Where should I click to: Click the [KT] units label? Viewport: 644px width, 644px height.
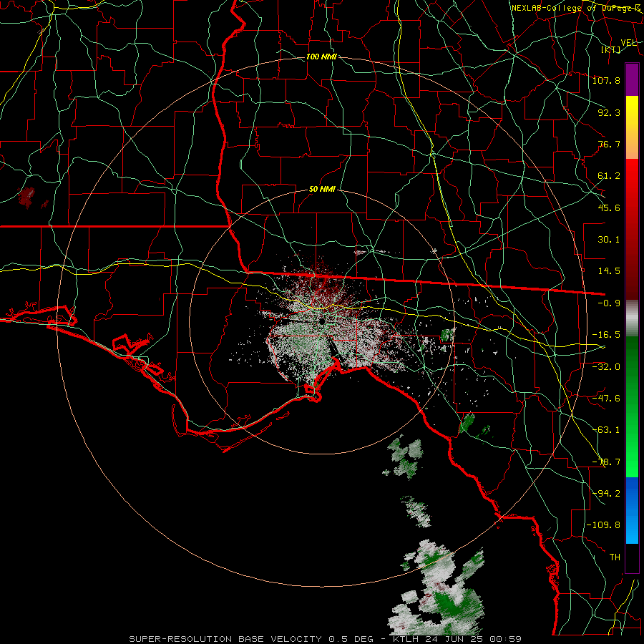611,49
